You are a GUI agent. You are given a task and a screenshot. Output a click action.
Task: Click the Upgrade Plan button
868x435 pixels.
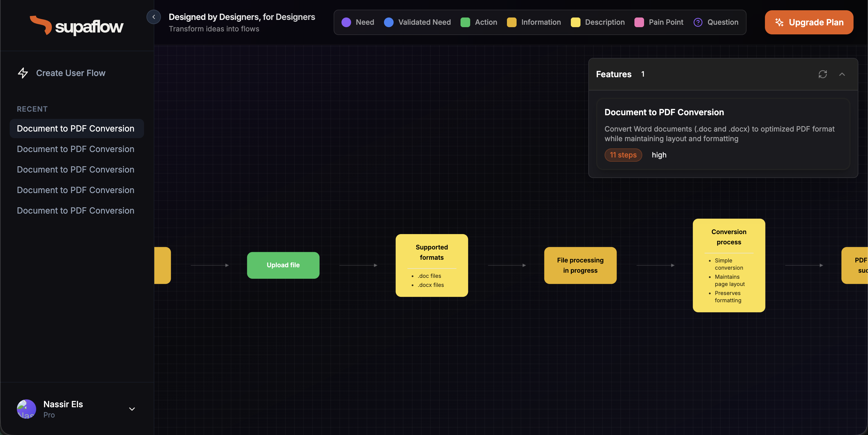tap(809, 22)
